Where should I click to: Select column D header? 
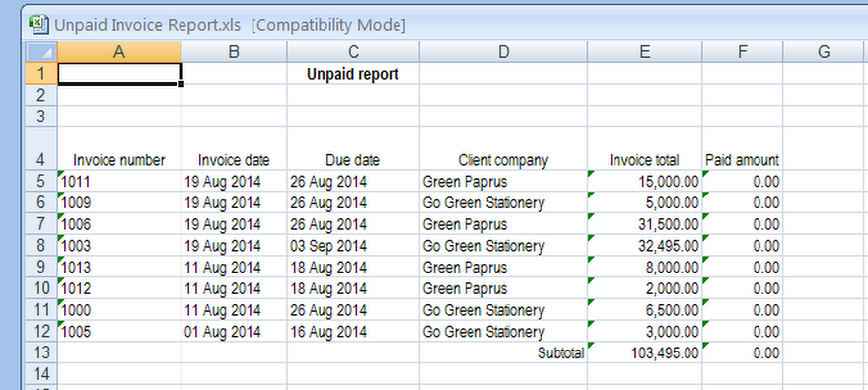coord(503,52)
